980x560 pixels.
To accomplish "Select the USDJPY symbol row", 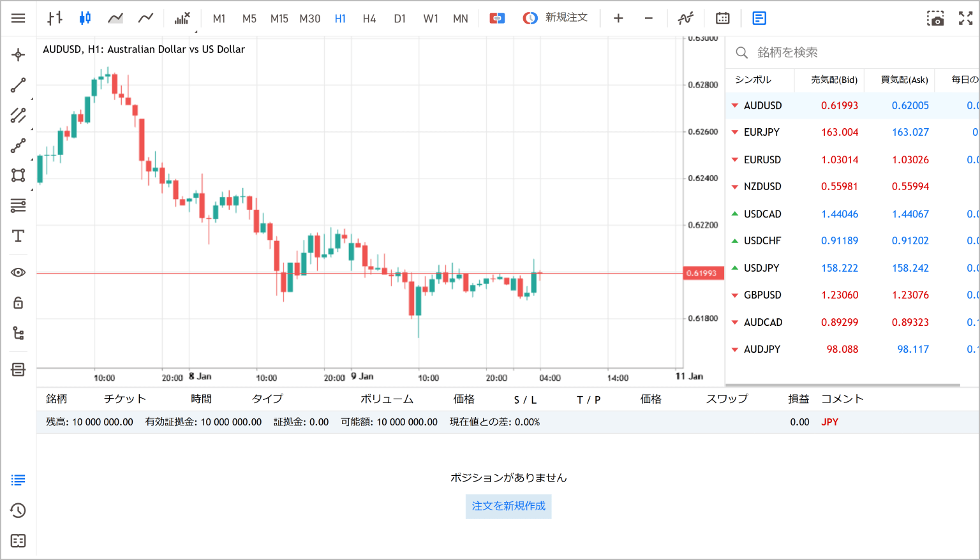I will pyautogui.click(x=852, y=268).
